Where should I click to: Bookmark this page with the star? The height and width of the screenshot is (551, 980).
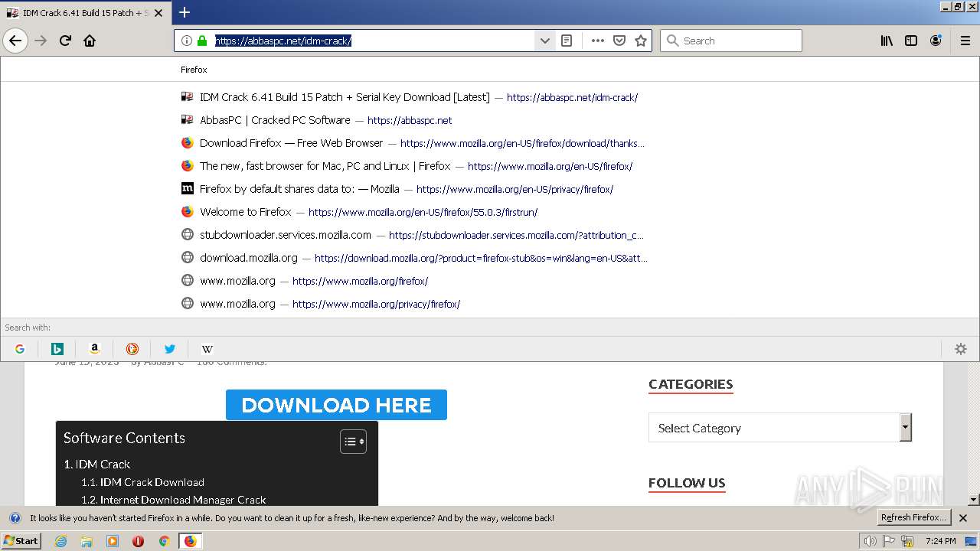coord(641,41)
